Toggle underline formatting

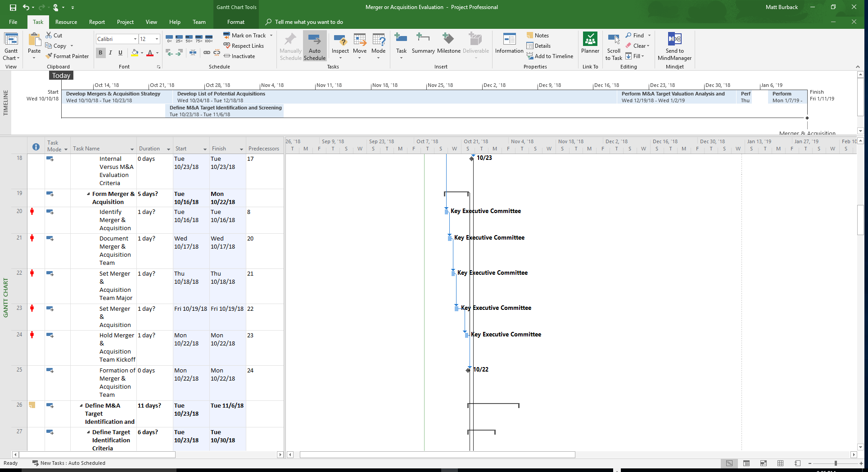point(120,53)
